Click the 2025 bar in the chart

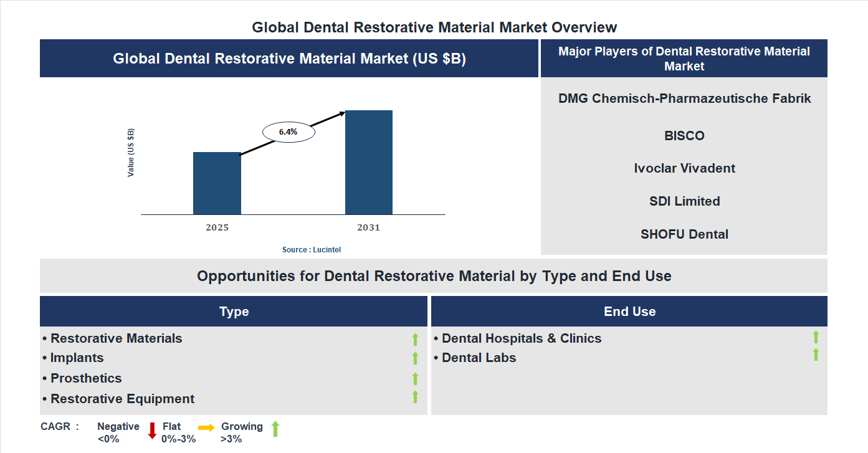click(x=217, y=184)
